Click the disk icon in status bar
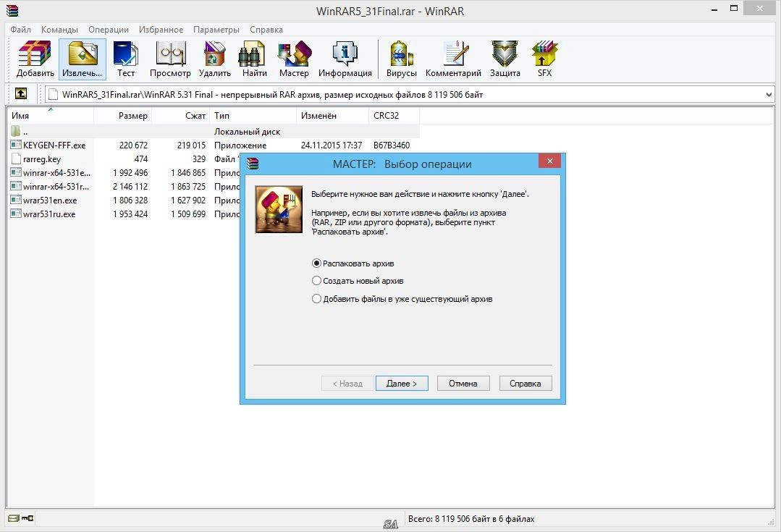 click(14, 518)
